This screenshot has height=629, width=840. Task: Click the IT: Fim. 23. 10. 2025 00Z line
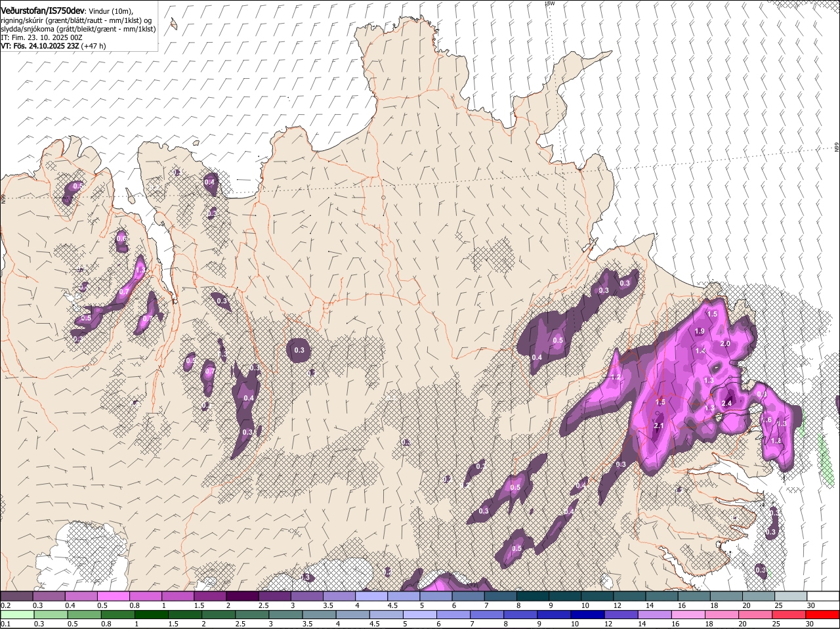click(41, 37)
